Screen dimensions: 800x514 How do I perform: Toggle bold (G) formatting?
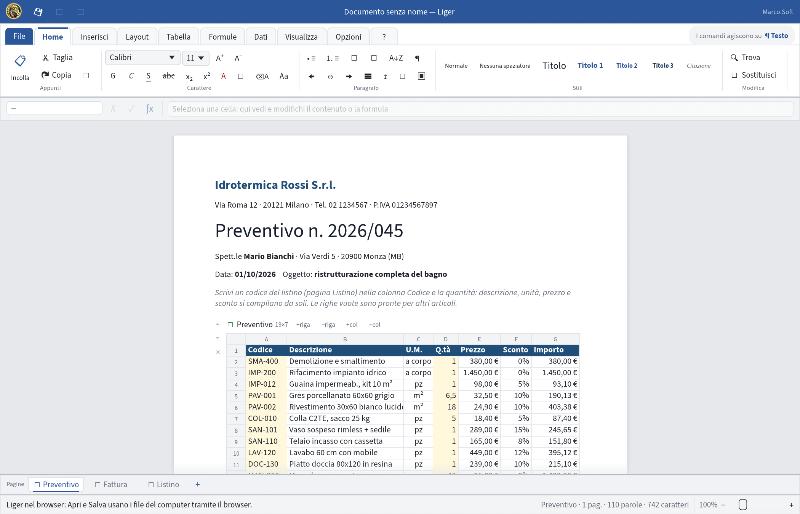pyautogui.click(x=113, y=77)
